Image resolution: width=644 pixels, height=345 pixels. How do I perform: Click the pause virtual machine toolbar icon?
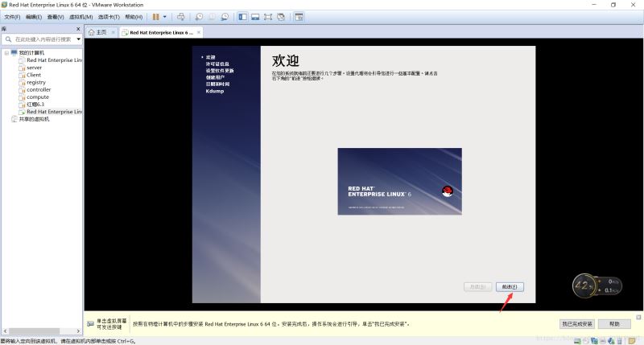pos(156,17)
